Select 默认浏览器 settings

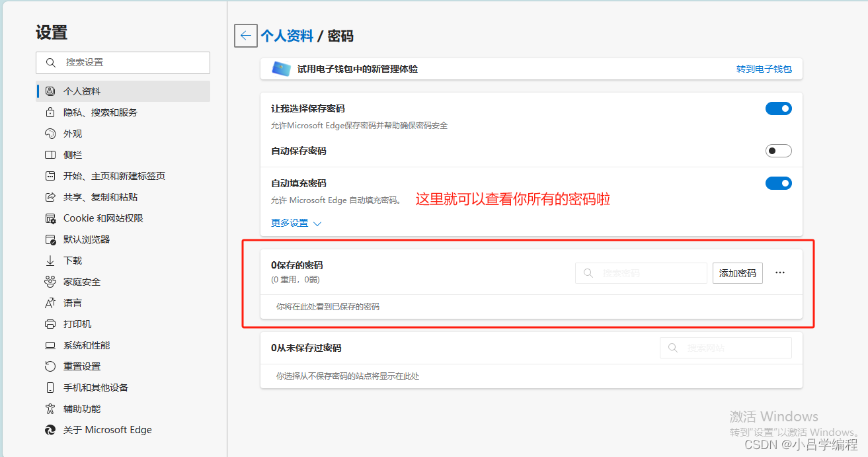click(124, 239)
